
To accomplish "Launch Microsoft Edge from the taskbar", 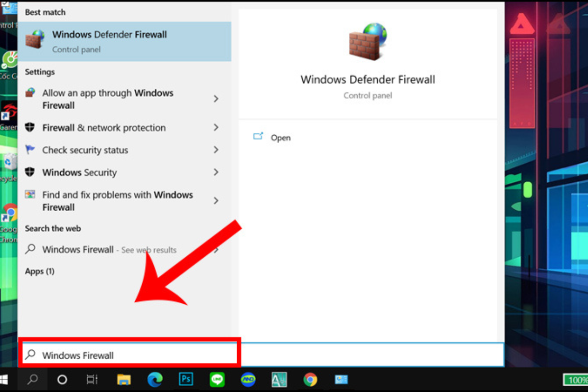I will [155, 380].
